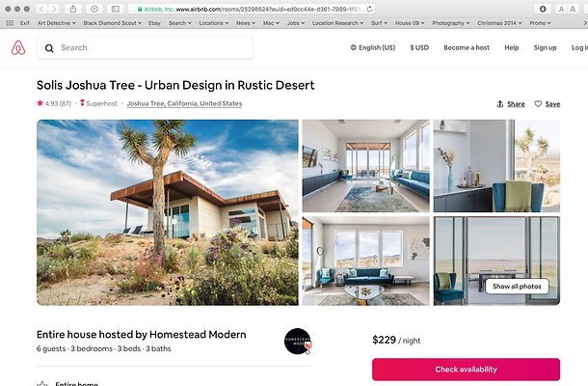This screenshot has height=386, width=588.
Task: Reload the page with the refresh icon
Action: (x=369, y=9)
